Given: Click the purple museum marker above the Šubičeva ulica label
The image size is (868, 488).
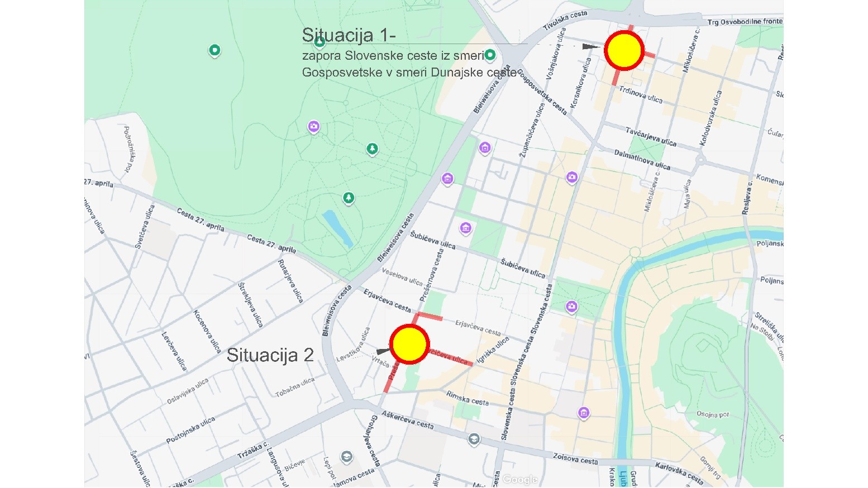Looking at the screenshot, I should point(465,228).
